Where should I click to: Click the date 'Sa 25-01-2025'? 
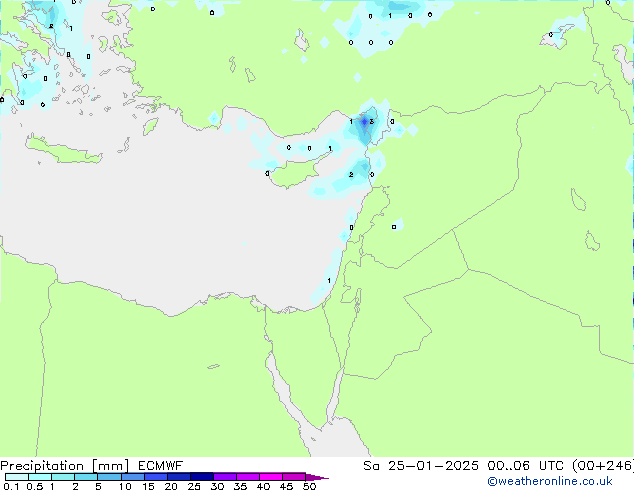tap(421, 466)
